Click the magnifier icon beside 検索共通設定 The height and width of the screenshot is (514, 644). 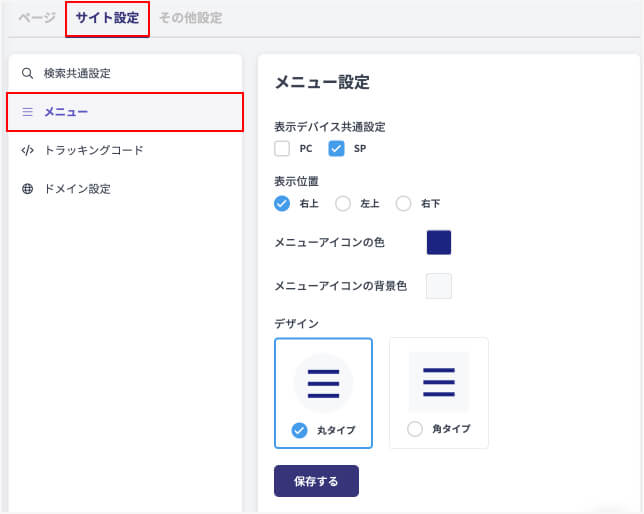click(27, 73)
